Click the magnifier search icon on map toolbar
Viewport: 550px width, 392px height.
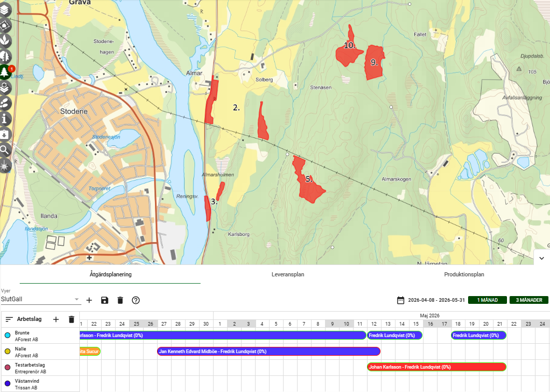coord(5,150)
